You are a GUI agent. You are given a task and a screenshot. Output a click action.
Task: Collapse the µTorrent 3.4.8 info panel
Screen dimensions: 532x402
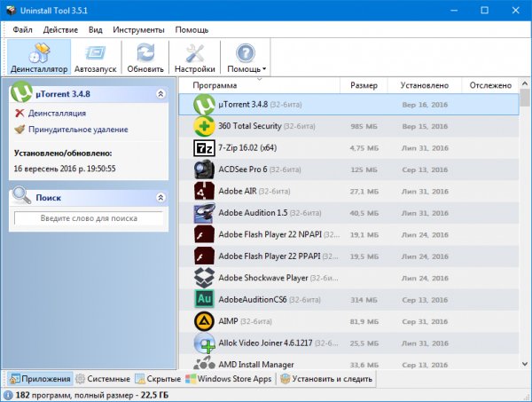(160, 94)
